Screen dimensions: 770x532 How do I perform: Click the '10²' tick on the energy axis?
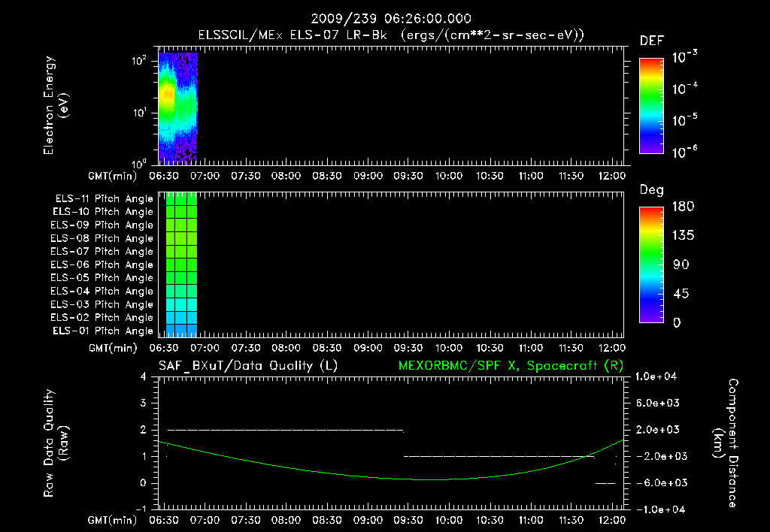point(139,62)
